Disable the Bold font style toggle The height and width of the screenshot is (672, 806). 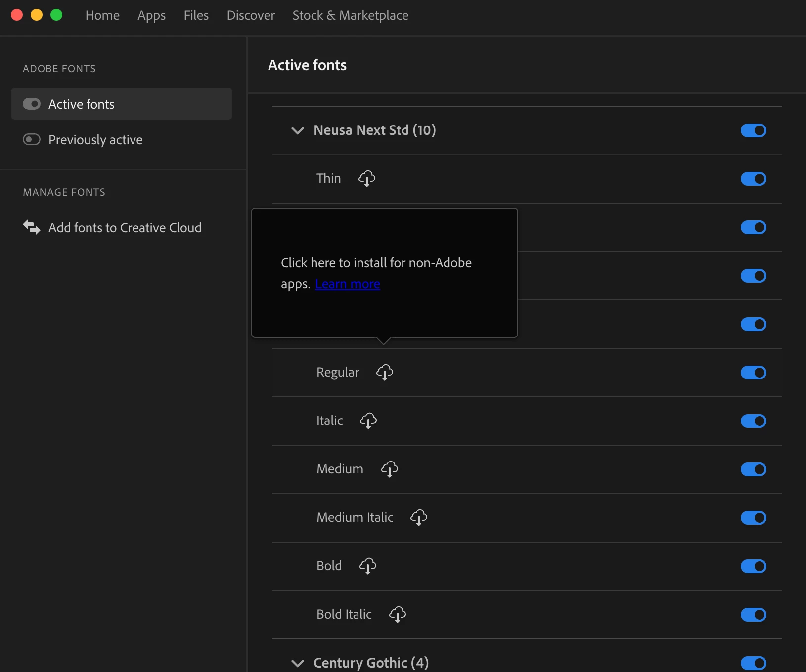[x=754, y=566]
